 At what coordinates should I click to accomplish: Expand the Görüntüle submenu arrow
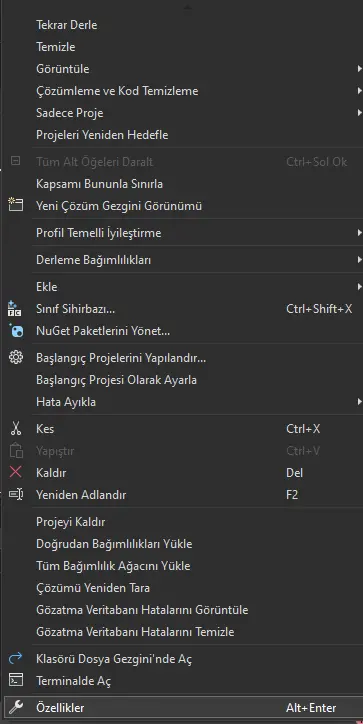coord(359,69)
